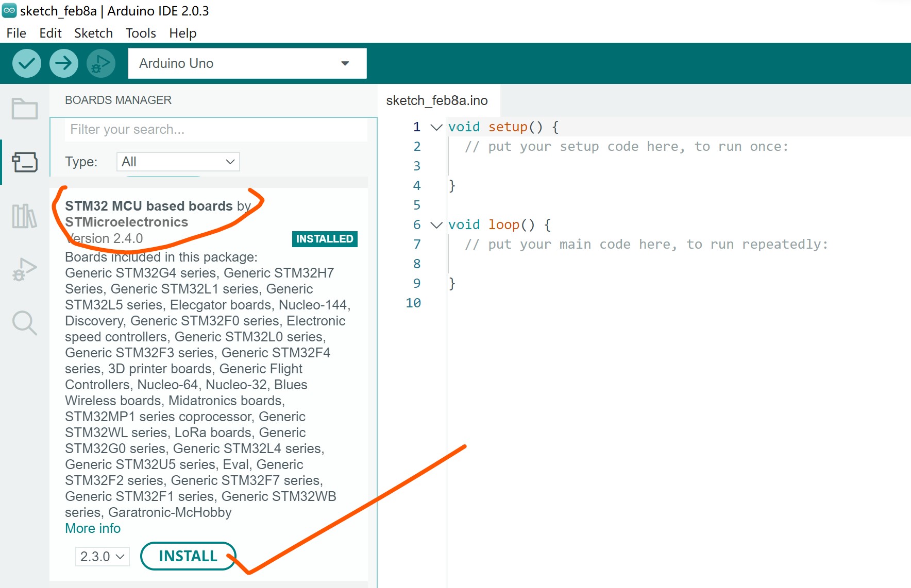
Task: Open the 2.3.0 version selector dropdown
Action: [x=102, y=557]
